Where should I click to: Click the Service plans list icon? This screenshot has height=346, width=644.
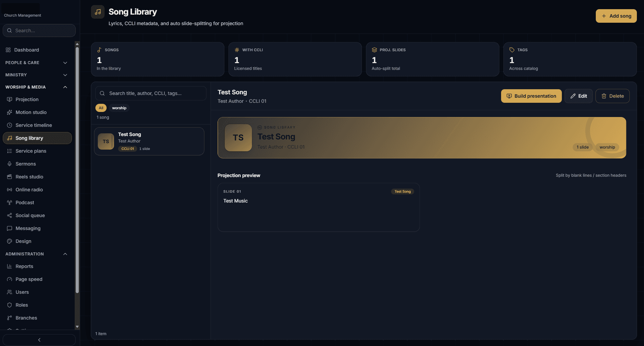click(x=10, y=151)
